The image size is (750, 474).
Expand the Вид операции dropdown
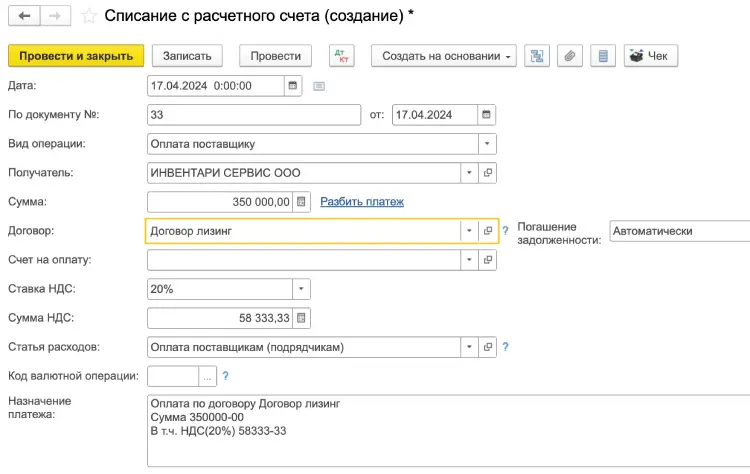[487, 144]
